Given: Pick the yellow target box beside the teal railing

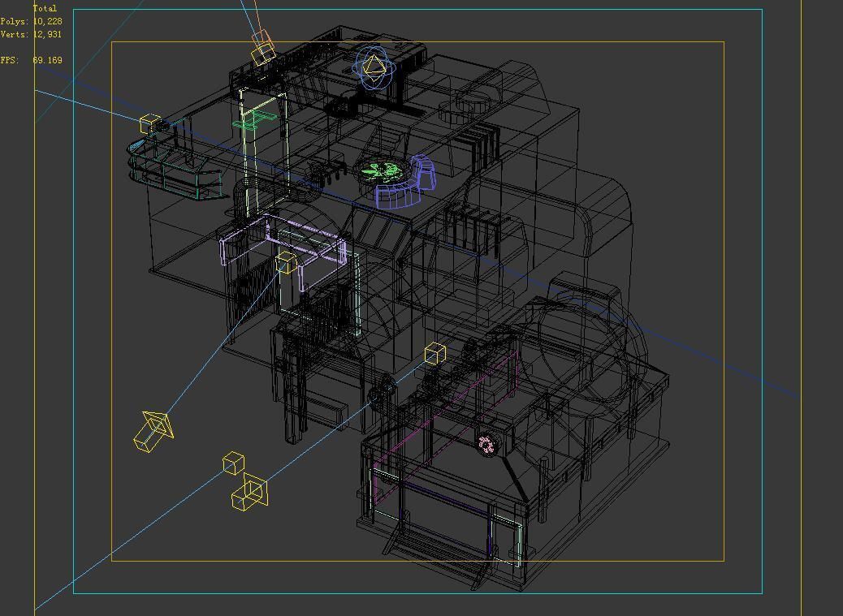Looking at the screenshot, I should coord(150,123).
